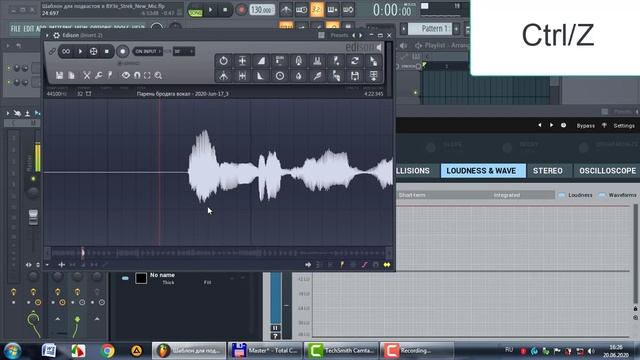Toggle Edison scrub/move selection button
Screen dimensions: 640x360
(x=93, y=51)
